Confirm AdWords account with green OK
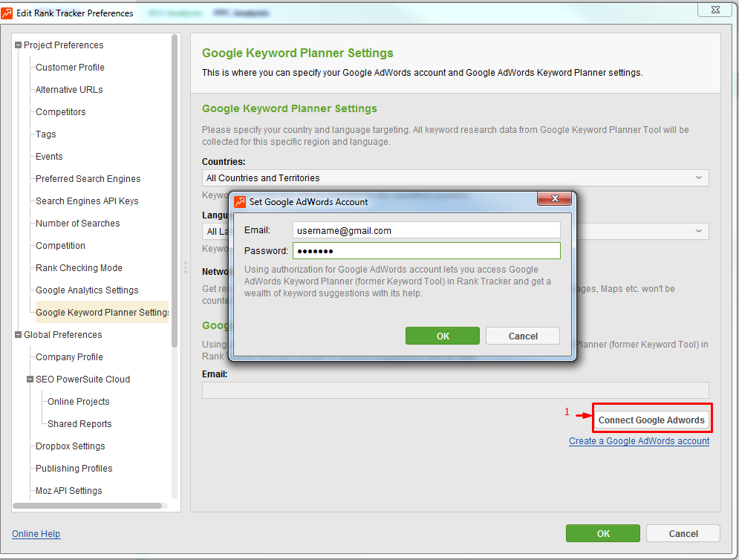This screenshot has height=560, width=739. coord(443,336)
